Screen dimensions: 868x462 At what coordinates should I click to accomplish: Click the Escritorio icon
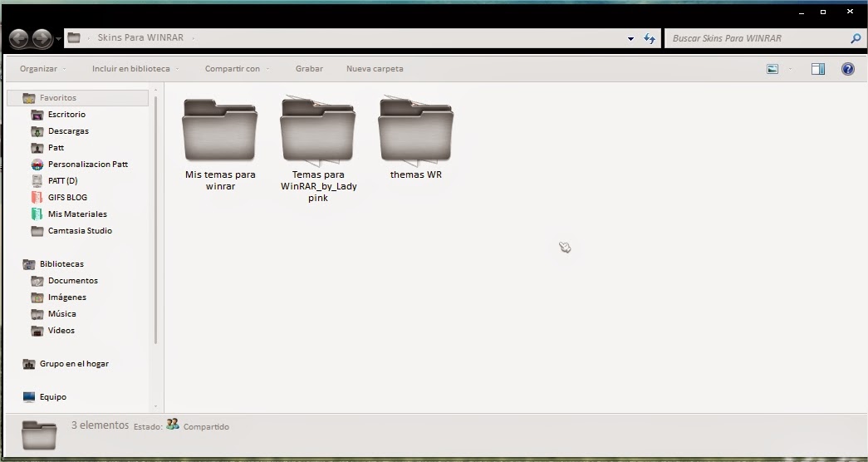(37, 115)
